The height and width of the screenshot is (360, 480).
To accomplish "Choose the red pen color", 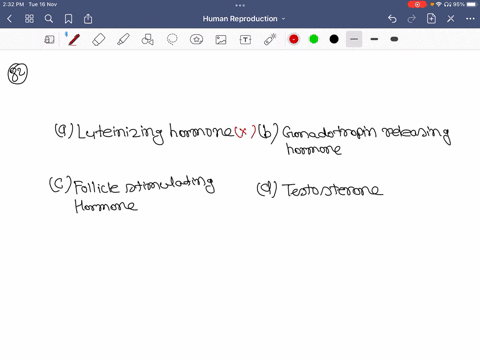I will coord(294,39).
